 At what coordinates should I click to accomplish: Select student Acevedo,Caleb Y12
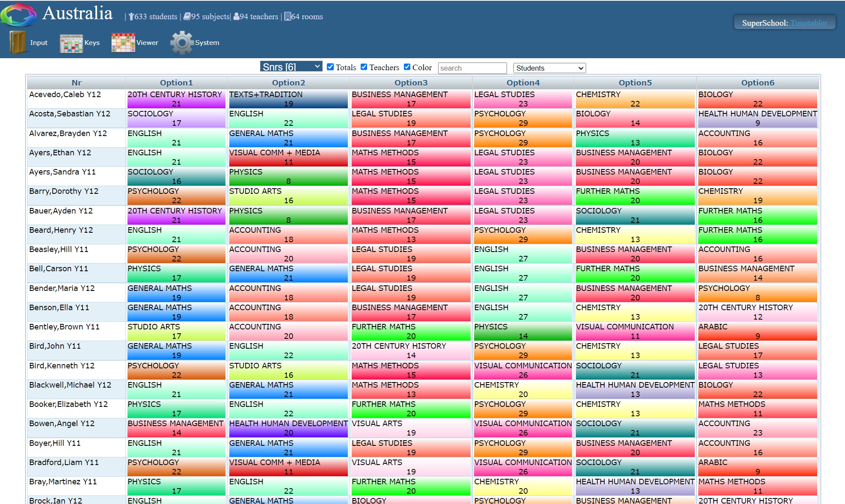pyautogui.click(x=65, y=95)
